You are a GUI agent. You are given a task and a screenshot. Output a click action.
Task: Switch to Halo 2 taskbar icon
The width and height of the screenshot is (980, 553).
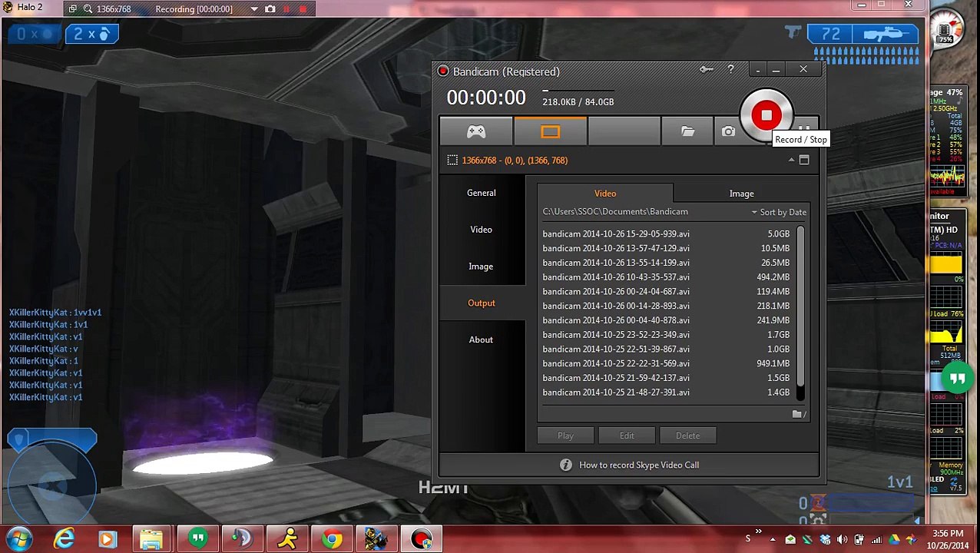376,539
